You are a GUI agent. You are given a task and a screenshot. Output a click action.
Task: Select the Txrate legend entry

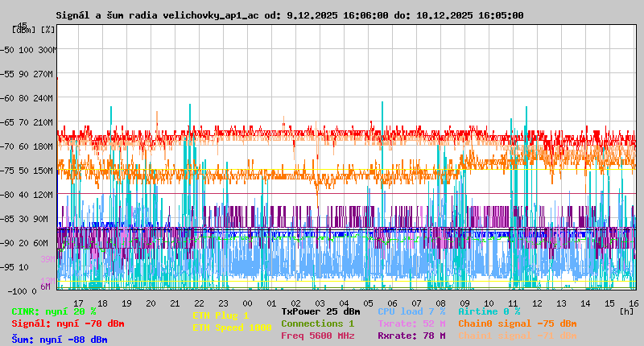click(x=411, y=323)
